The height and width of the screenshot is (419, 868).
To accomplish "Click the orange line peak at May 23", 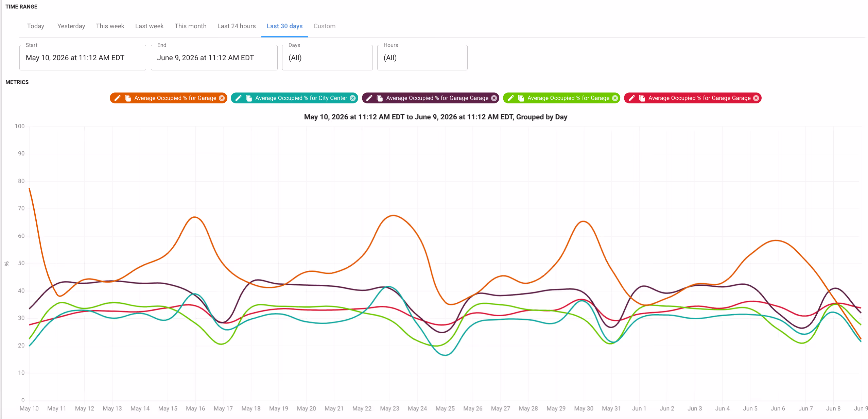I will coord(393,215).
